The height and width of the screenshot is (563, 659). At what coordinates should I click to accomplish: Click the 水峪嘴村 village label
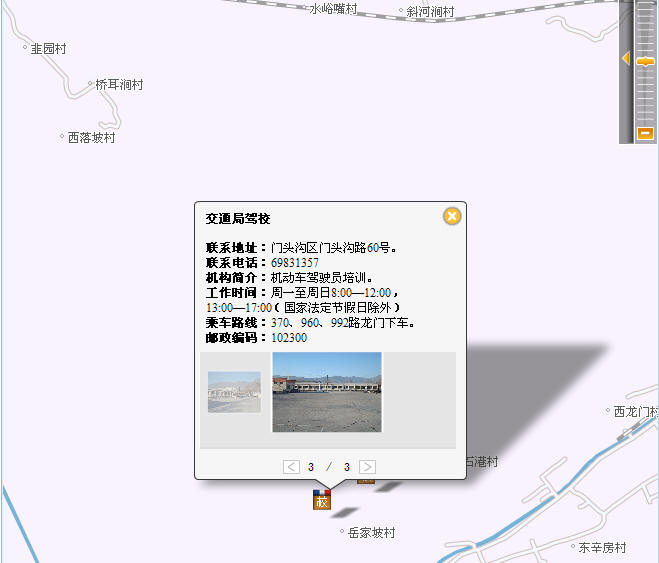[334, 8]
